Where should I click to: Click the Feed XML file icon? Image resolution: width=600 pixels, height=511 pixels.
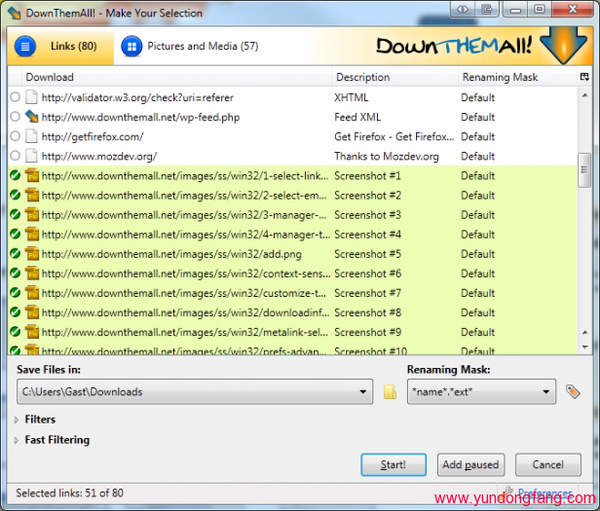pyautogui.click(x=32, y=117)
